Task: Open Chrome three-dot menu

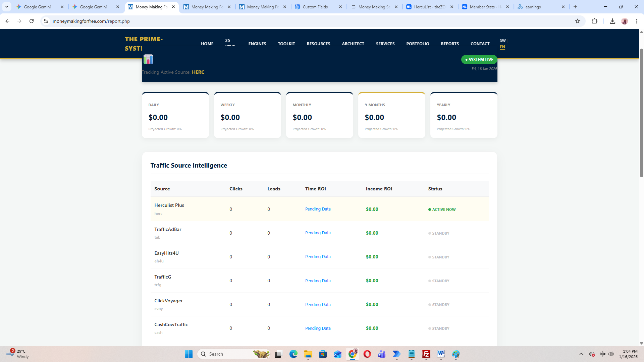Action: tap(636, 21)
